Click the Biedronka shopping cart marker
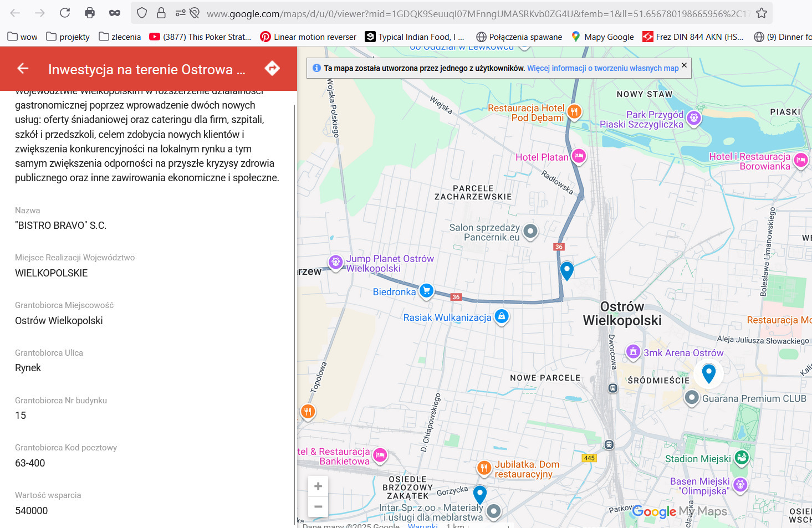The height and width of the screenshot is (528, 812). [426, 291]
